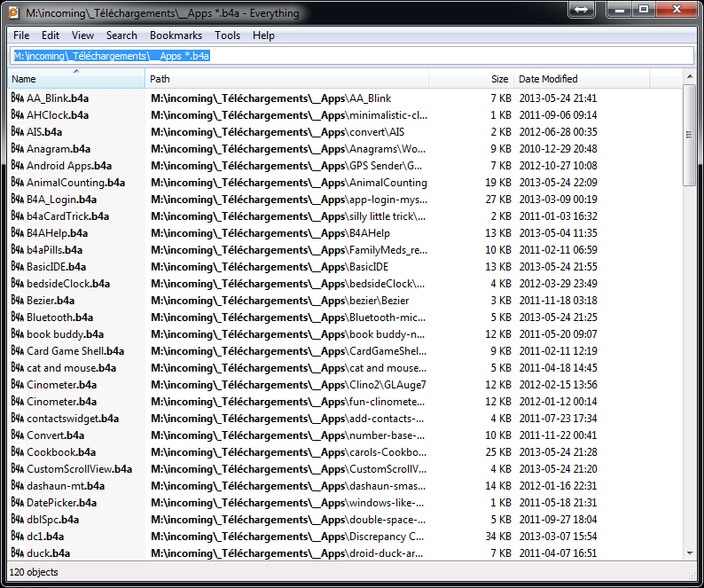This screenshot has width=704, height=588.
Task: Click the B4A icon of duck.b4a
Action: [x=18, y=553]
